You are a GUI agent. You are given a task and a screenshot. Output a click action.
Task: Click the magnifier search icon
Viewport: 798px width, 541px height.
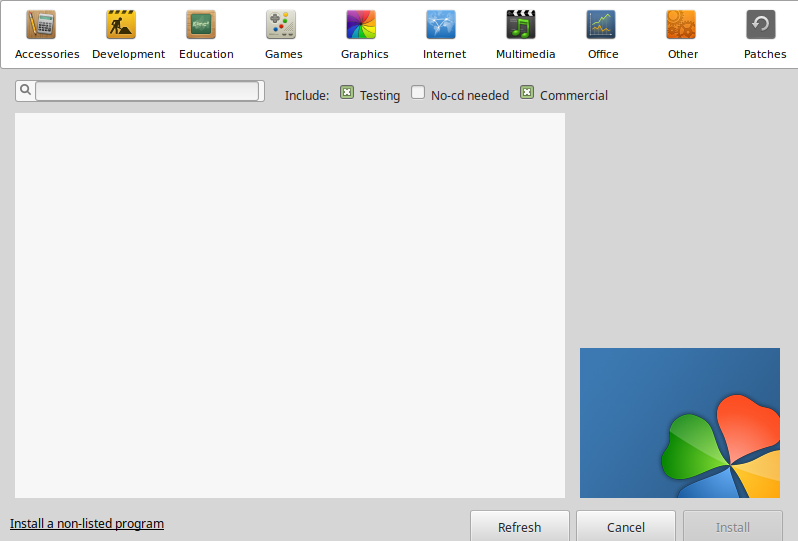(25, 91)
